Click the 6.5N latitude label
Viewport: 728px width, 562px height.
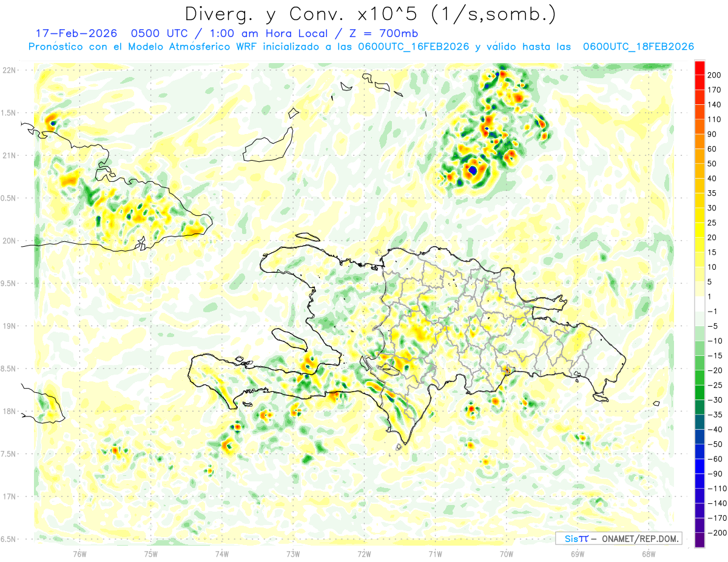click(x=8, y=540)
